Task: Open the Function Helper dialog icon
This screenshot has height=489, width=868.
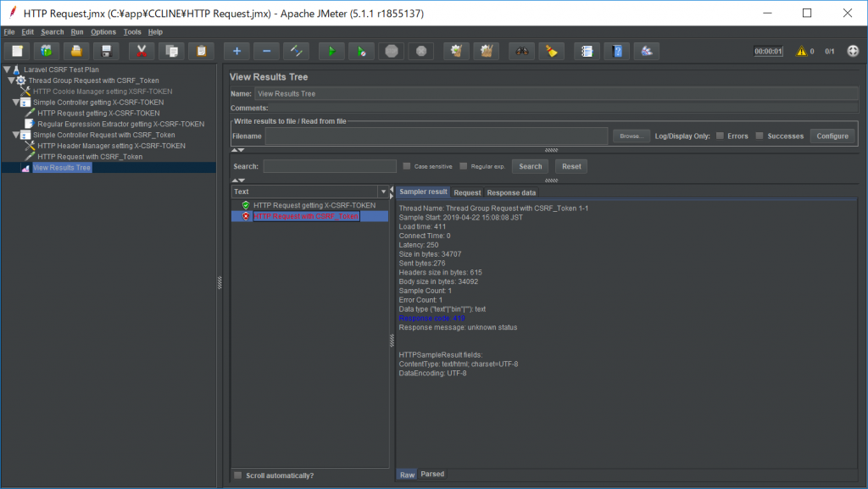Action: [587, 52]
